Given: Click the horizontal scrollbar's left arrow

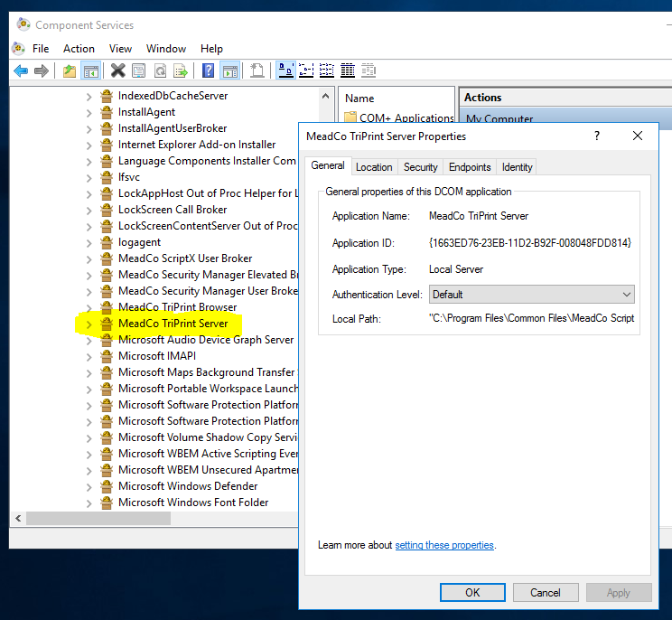Looking at the screenshot, I should [x=18, y=519].
